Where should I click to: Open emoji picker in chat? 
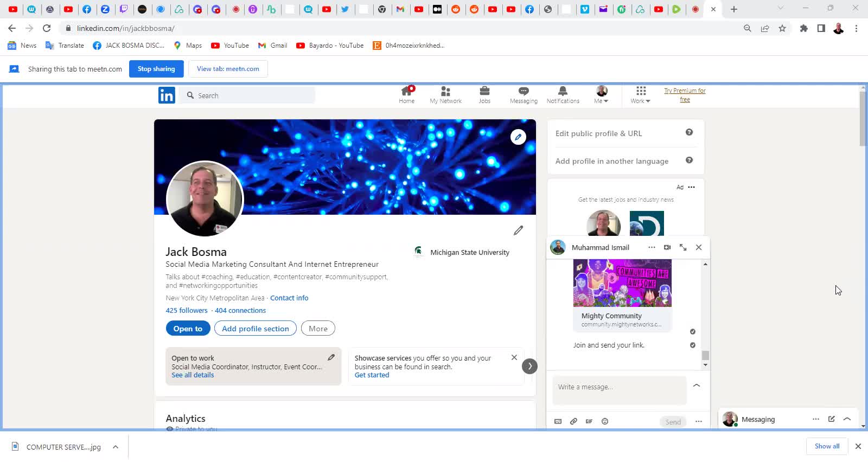pos(605,421)
